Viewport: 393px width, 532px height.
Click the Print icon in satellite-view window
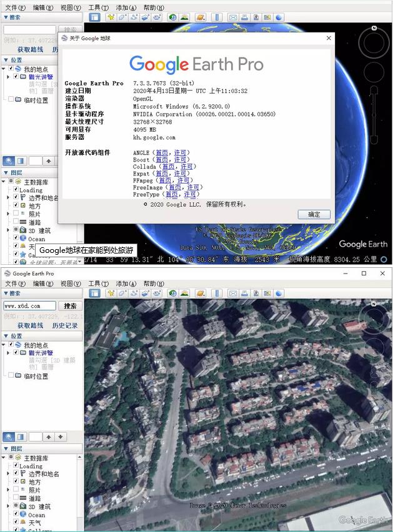pyautogui.click(x=244, y=293)
